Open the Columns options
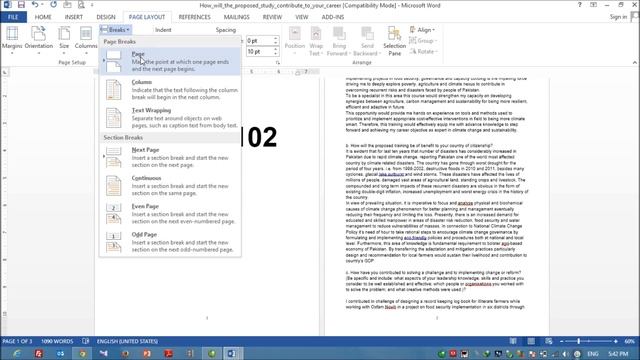This screenshot has height=360, width=640. point(86,40)
